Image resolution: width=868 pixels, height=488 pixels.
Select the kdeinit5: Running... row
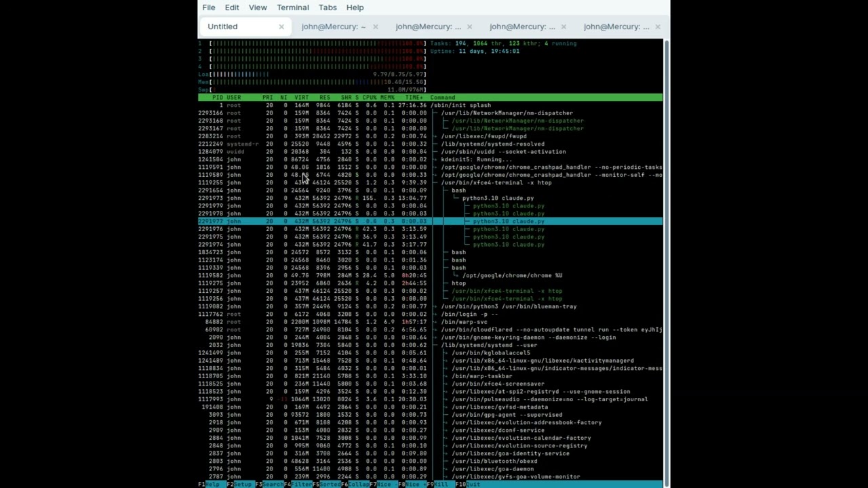[430, 159]
